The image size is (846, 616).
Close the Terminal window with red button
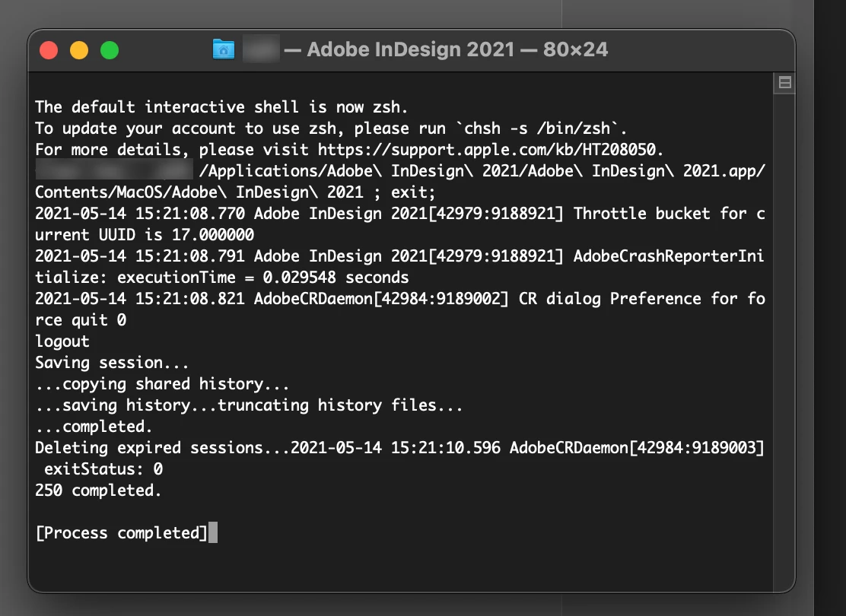49,50
